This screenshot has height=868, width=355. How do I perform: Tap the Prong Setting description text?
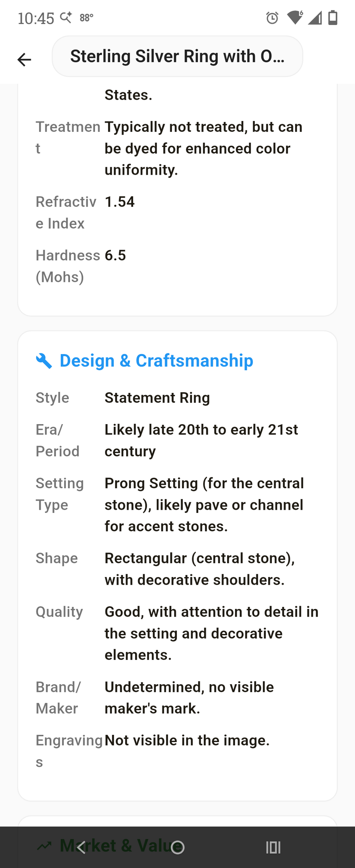[x=204, y=505]
